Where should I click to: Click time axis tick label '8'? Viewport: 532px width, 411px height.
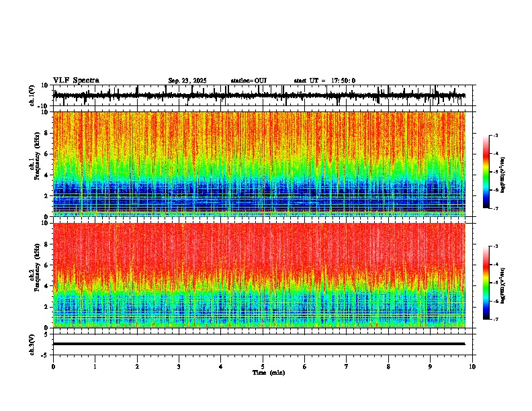point(388,367)
